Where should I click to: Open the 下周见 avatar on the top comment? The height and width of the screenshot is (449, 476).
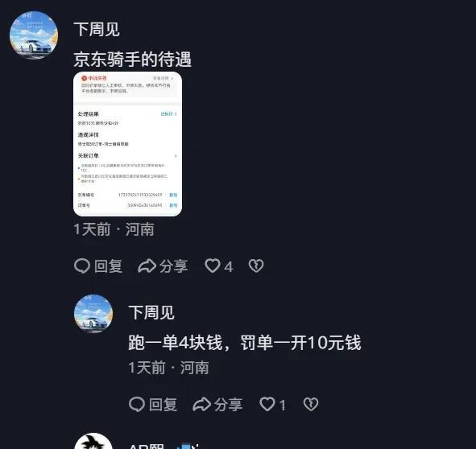[x=34, y=35]
